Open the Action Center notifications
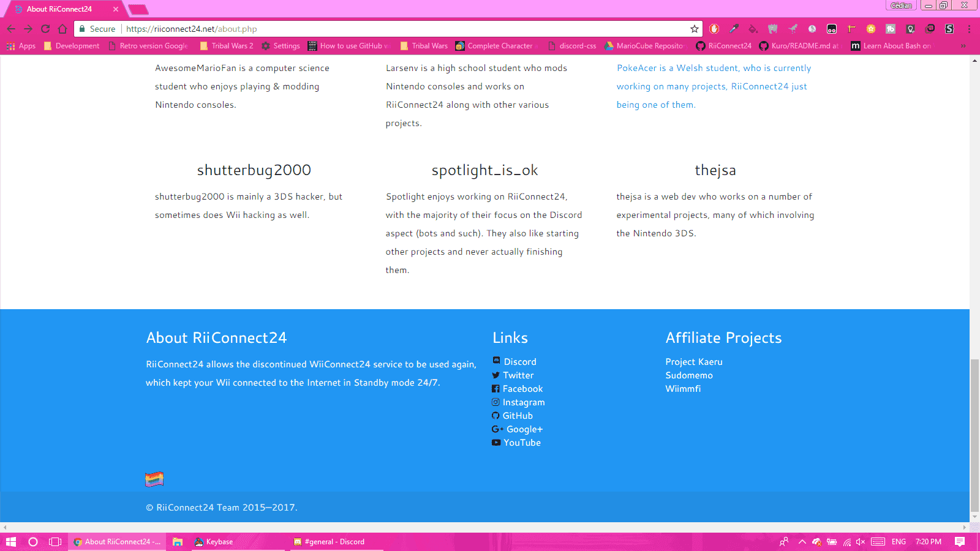Image resolution: width=980 pixels, height=551 pixels. (960, 542)
